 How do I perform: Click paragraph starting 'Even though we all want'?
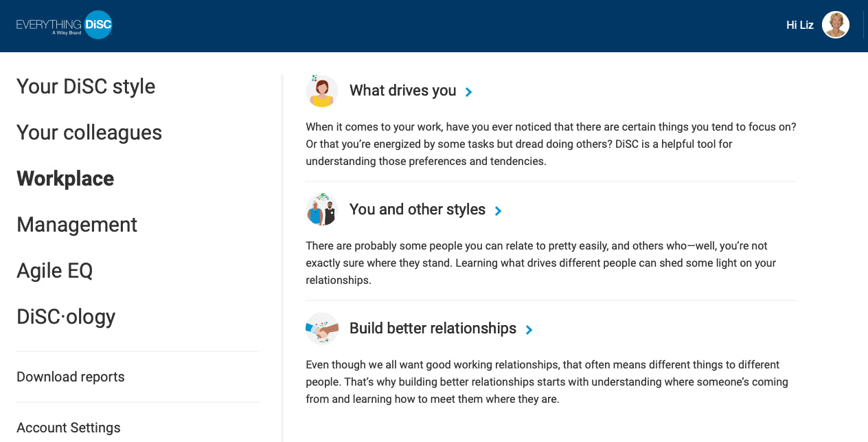point(547,382)
